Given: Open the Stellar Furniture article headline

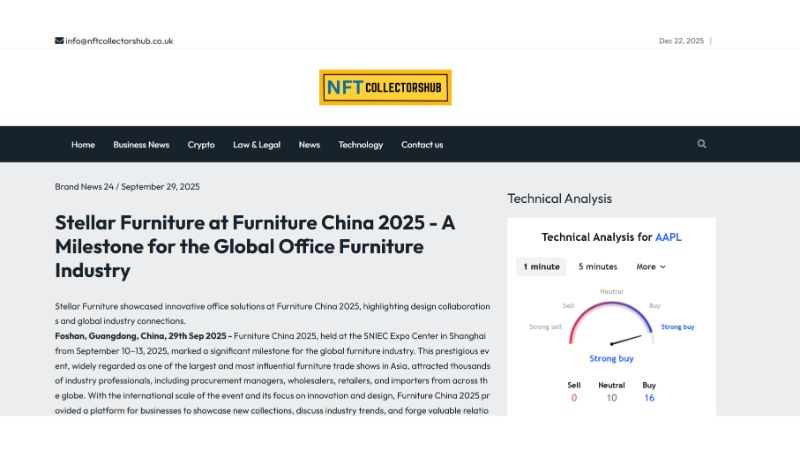Looking at the screenshot, I should [x=255, y=246].
